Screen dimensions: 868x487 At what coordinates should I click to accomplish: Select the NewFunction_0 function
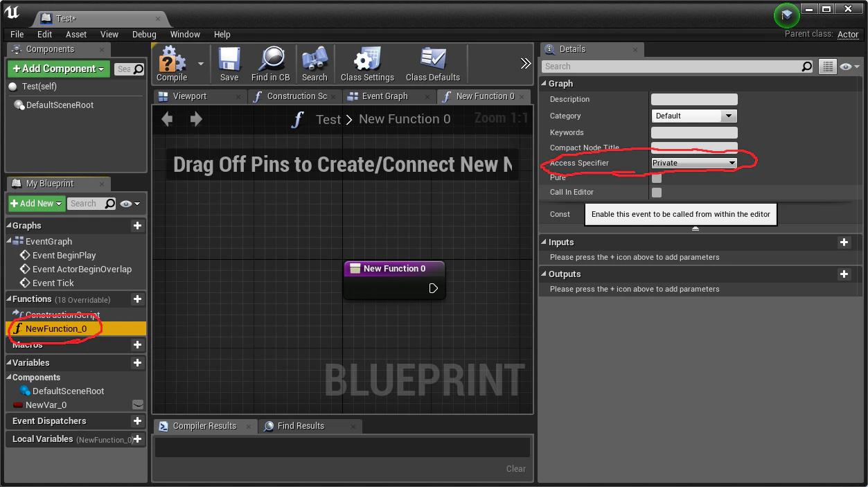[x=76, y=329]
